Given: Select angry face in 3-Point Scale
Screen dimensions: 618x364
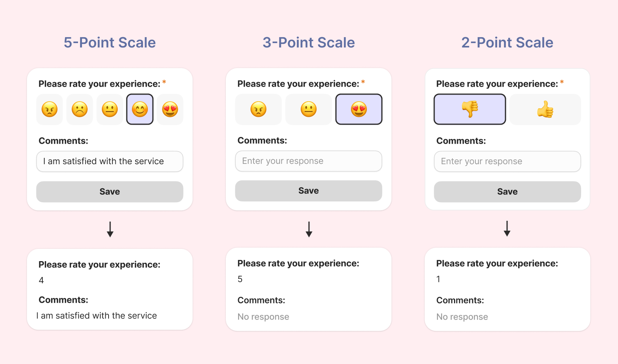Looking at the screenshot, I should tap(258, 109).
